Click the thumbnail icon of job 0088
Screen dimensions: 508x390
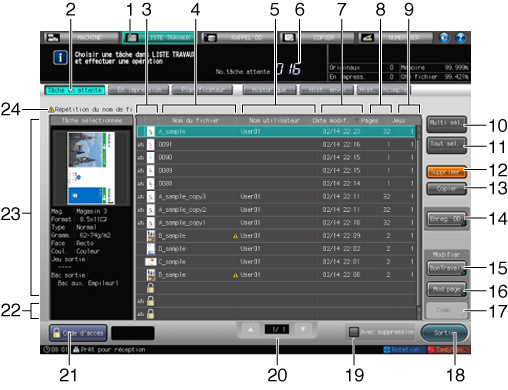151,184
